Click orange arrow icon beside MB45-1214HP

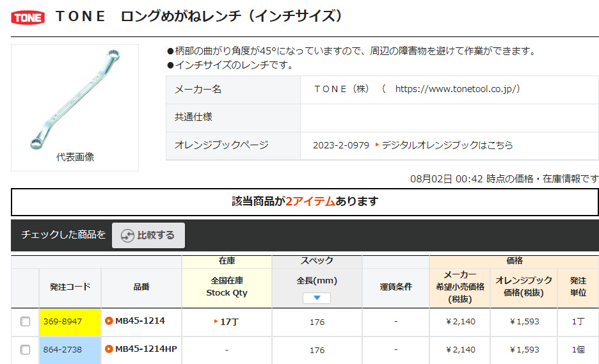(x=109, y=349)
